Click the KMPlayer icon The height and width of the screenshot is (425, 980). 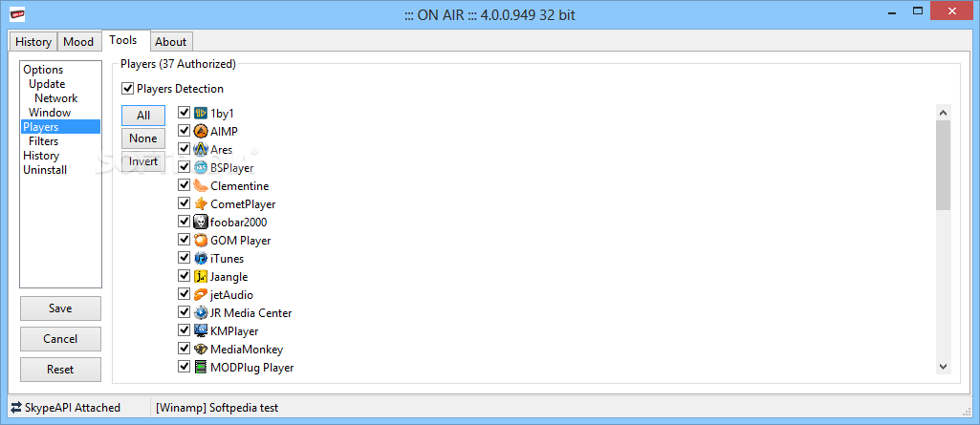coord(201,330)
